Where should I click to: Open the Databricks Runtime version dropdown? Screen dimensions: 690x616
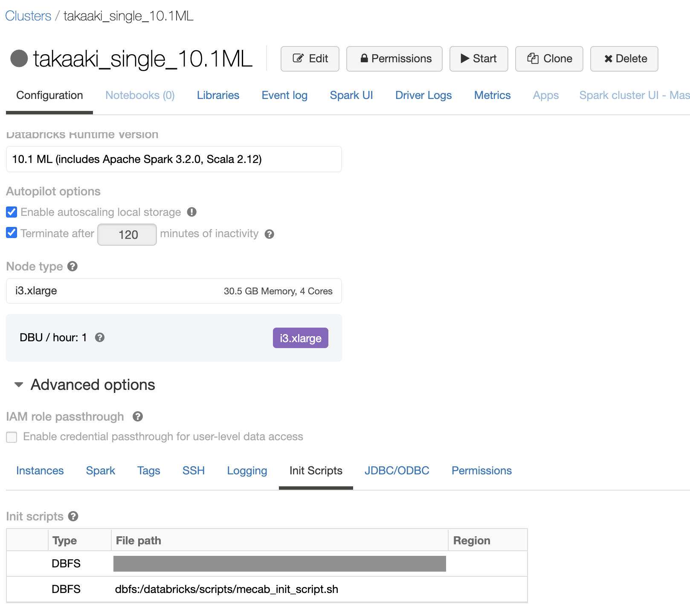point(174,159)
